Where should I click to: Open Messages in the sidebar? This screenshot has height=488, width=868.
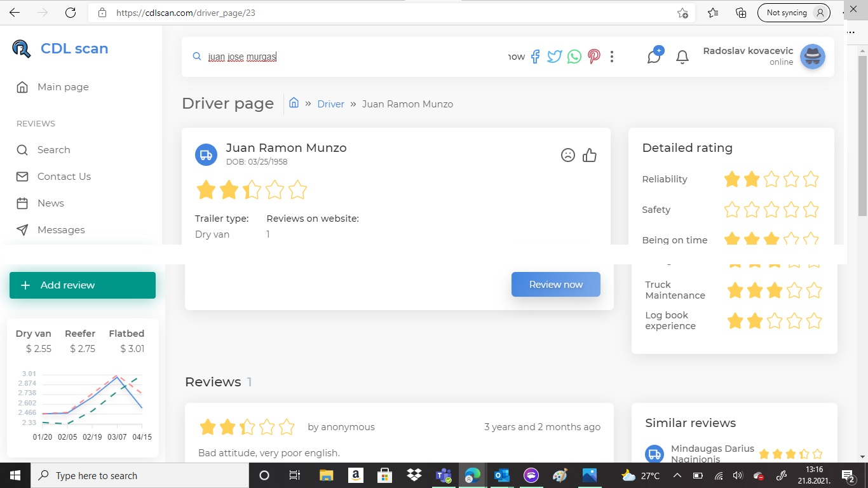(x=61, y=230)
